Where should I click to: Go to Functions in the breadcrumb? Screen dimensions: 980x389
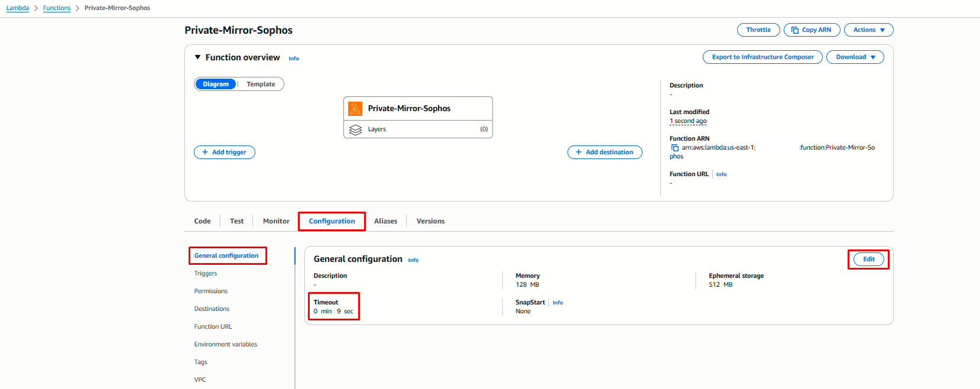click(57, 8)
